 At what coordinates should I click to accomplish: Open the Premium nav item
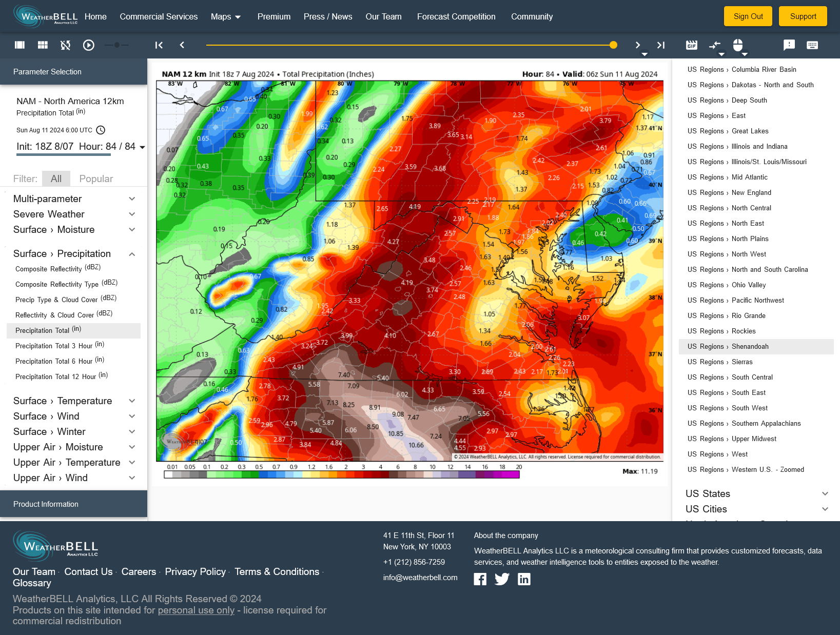[x=274, y=16]
